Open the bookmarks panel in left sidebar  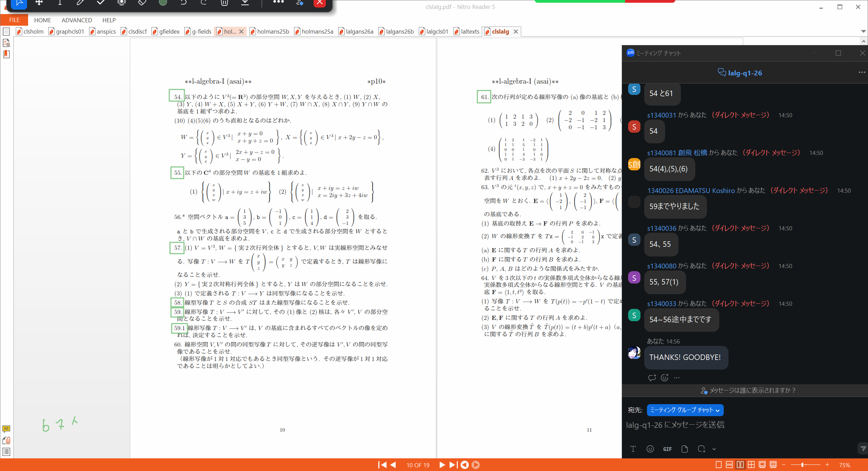6,54
